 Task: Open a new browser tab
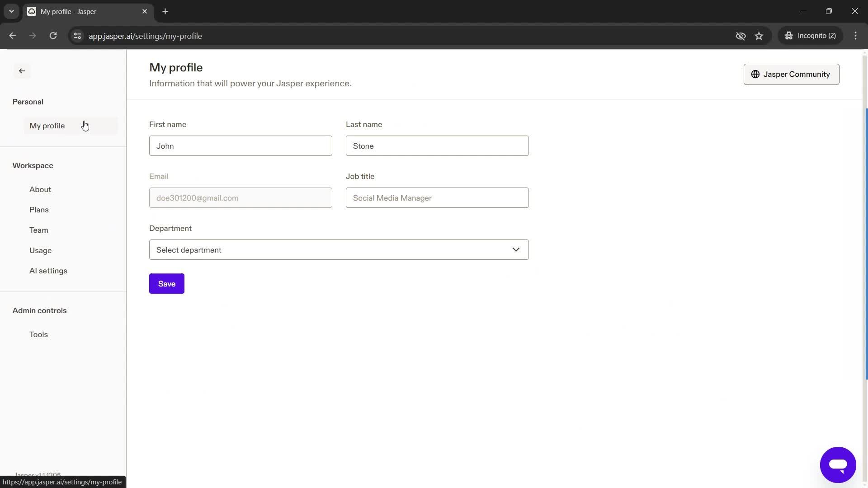[165, 11]
